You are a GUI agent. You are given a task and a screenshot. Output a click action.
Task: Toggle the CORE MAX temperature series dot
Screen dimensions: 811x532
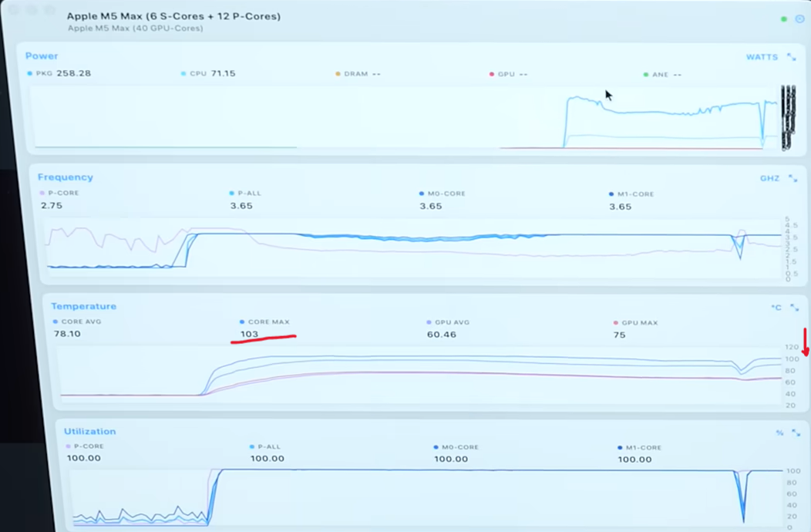point(242,322)
